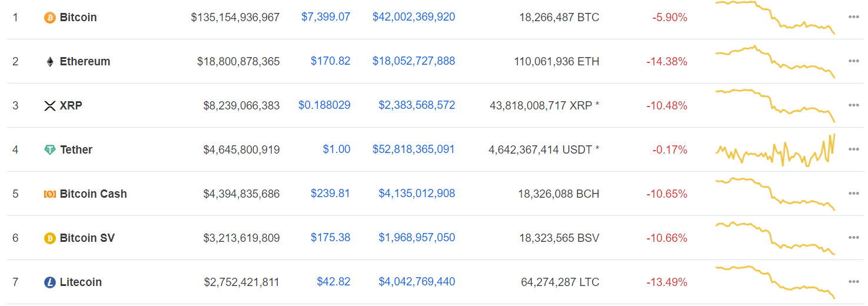Click the green Tether logo icon

[50, 150]
